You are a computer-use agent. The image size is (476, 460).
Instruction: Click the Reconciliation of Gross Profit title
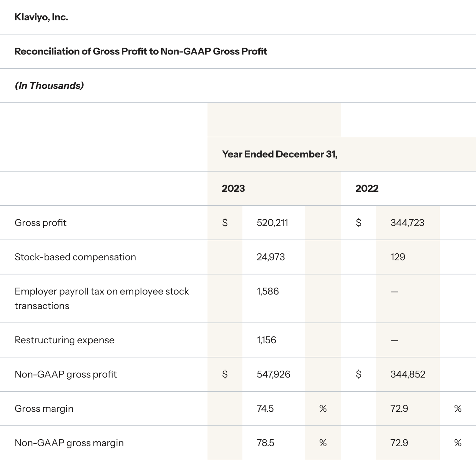coord(141,51)
